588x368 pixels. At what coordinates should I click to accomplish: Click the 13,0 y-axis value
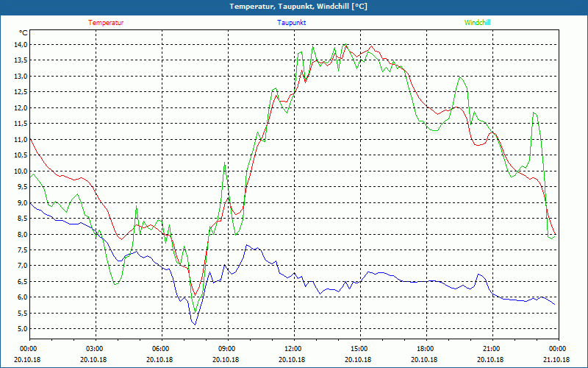(21, 77)
